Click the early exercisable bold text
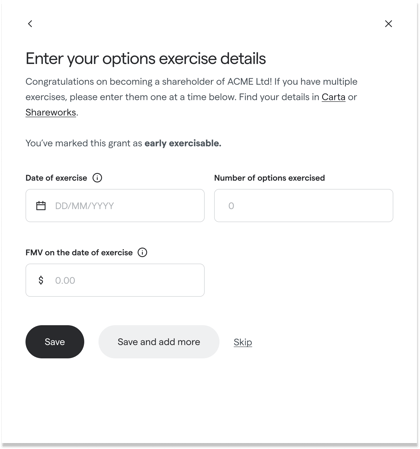 [x=183, y=143]
